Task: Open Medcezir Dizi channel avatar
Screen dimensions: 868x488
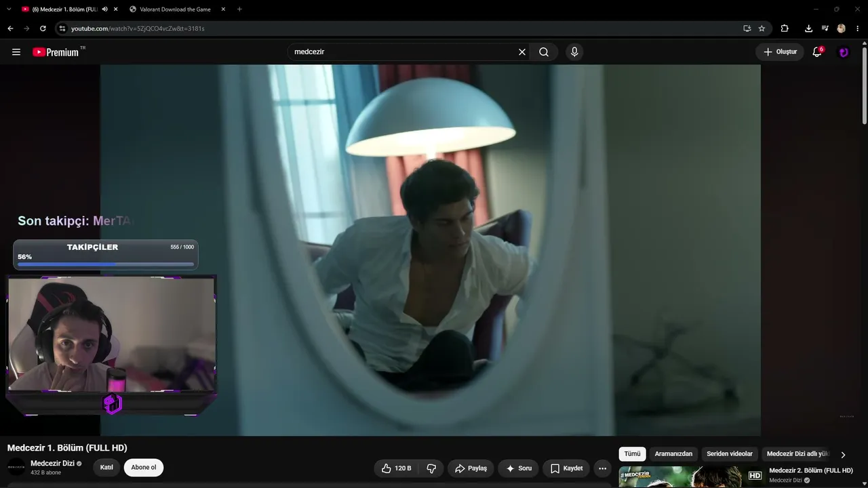Action: click(x=16, y=467)
